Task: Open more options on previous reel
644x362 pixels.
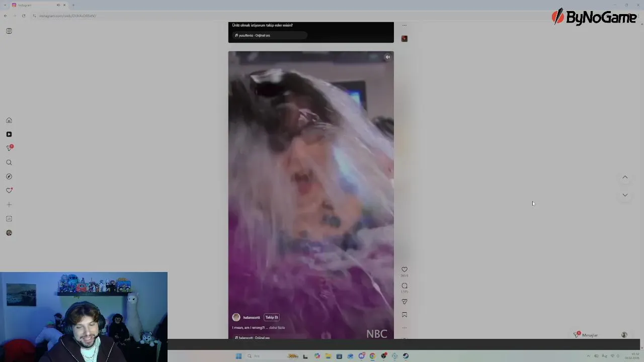Action: pyautogui.click(x=405, y=25)
